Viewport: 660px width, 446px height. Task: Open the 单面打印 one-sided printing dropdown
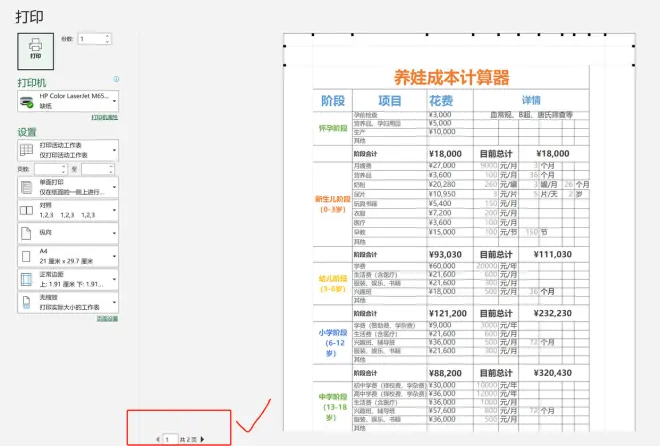pos(68,187)
